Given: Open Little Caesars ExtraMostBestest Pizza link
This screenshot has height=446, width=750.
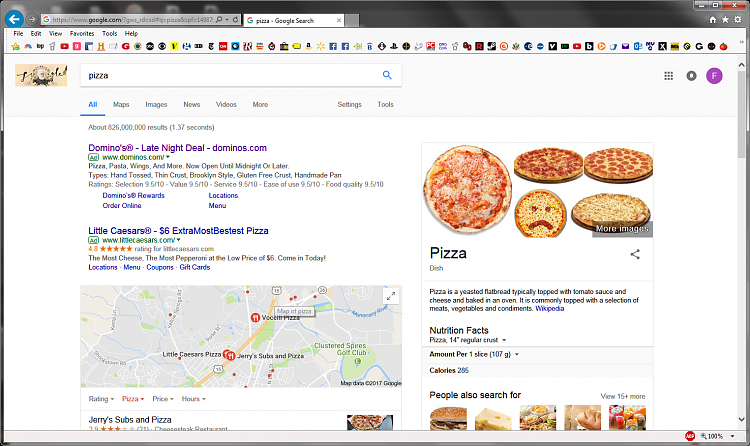Looking at the screenshot, I should tap(178, 231).
